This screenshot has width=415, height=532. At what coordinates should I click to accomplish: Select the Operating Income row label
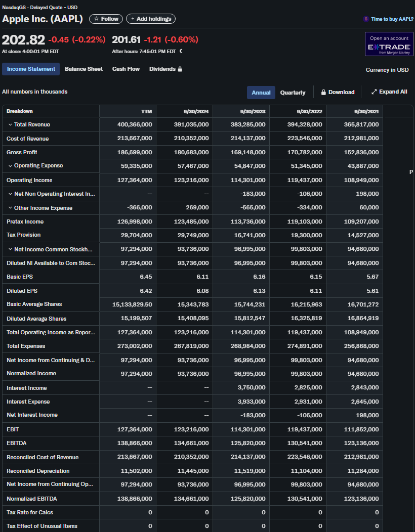[29, 180]
